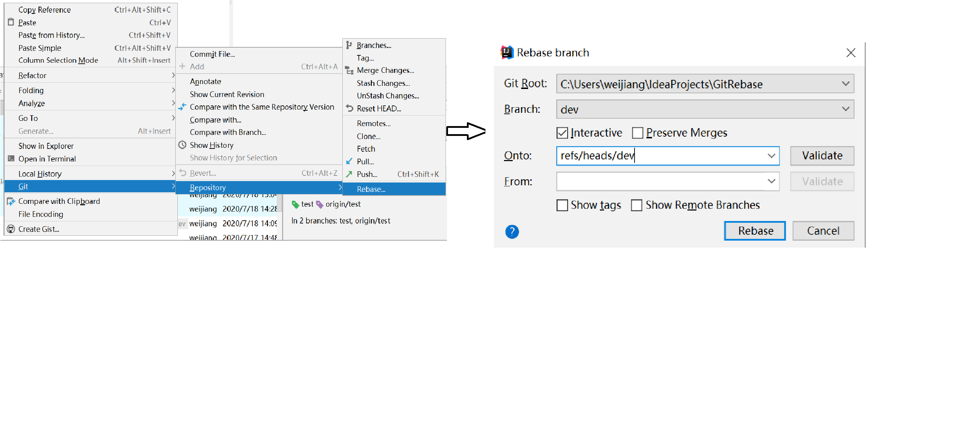This screenshot has height=428, width=980.
Task: Enable the Preserve Merges checkbox
Action: (637, 132)
